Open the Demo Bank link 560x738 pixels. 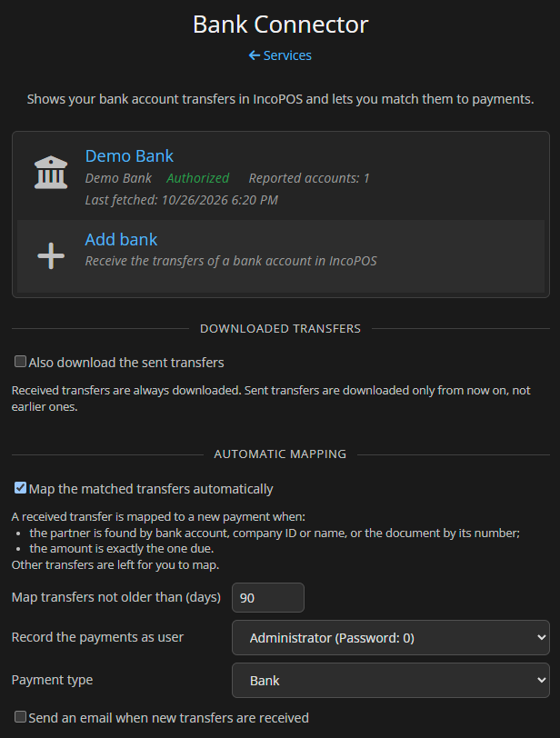pos(129,155)
